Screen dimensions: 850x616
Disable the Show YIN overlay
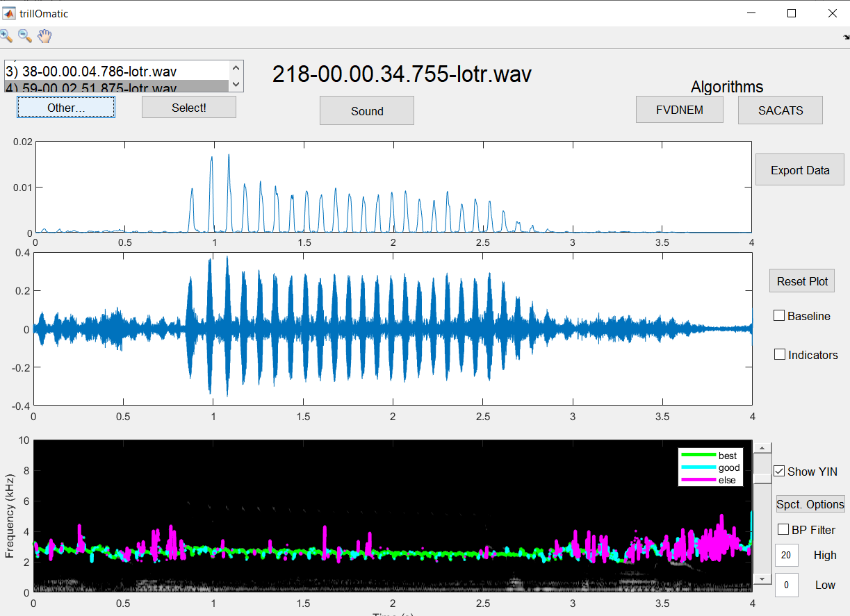coord(778,471)
